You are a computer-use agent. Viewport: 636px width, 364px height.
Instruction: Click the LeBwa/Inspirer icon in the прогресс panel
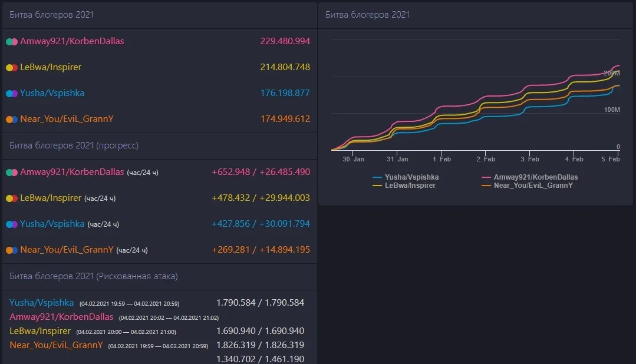tap(12, 198)
